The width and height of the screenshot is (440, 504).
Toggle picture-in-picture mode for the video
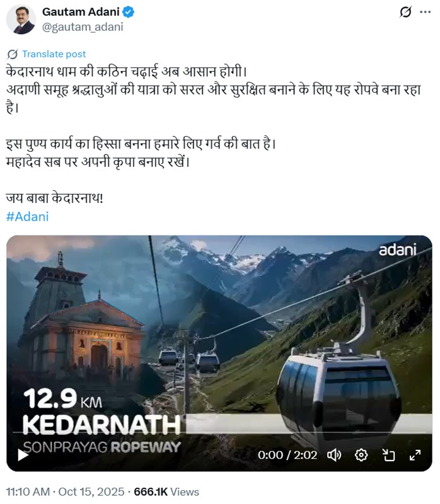pos(388,455)
